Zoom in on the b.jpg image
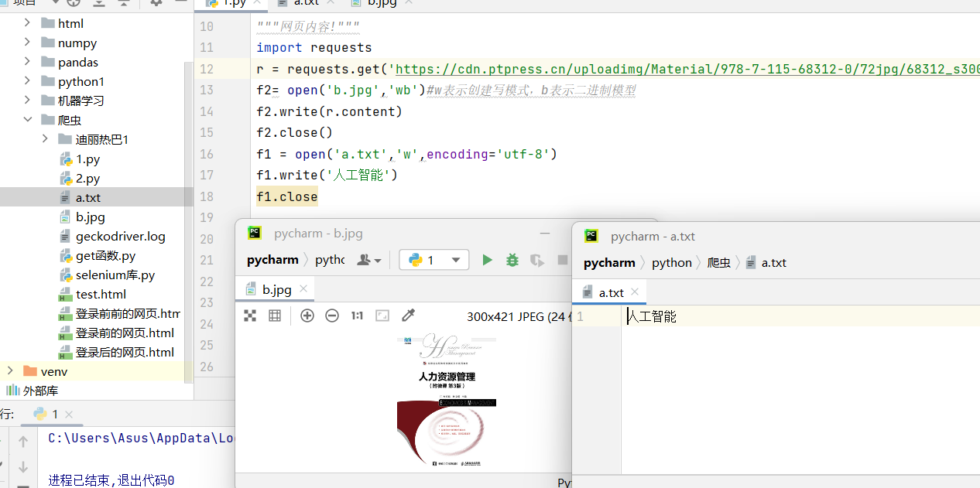Screen dimensions: 980x488 [x=307, y=316]
